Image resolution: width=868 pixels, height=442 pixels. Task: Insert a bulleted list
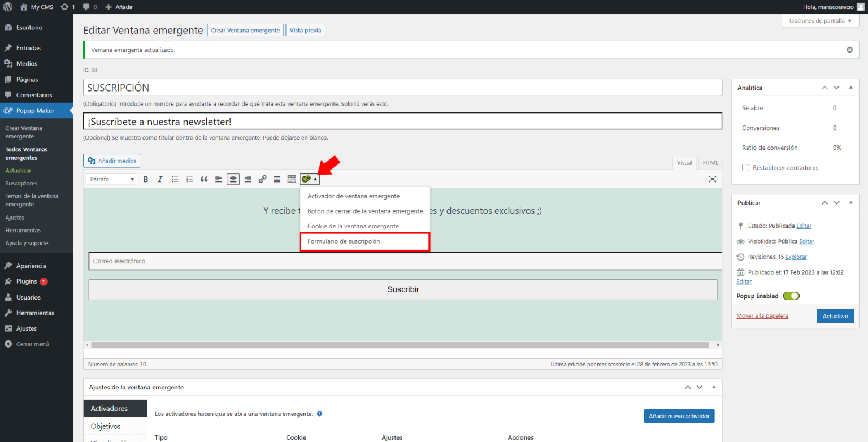175,179
